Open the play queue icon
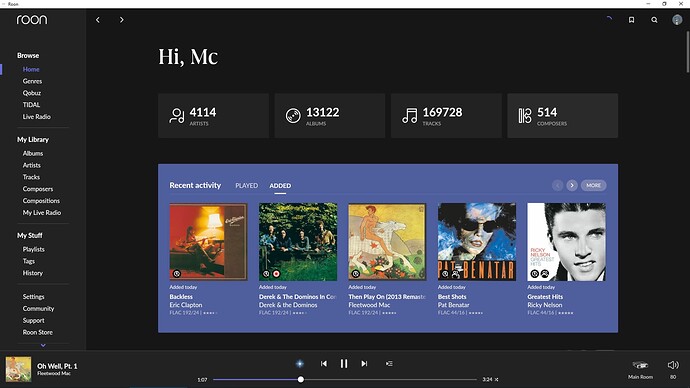The height and width of the screenshot is (388, 690). (x=389, y=364)
